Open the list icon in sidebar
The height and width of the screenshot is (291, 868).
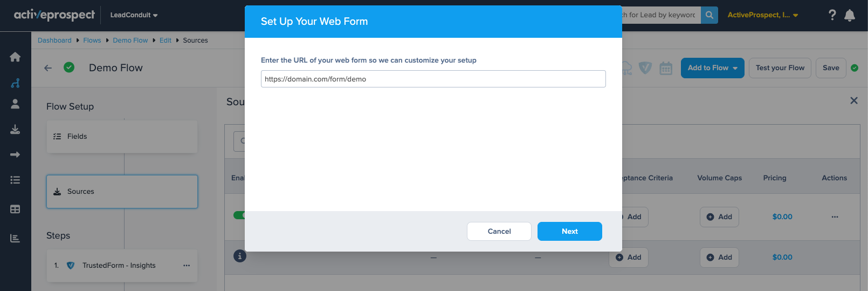pos(15,180)
